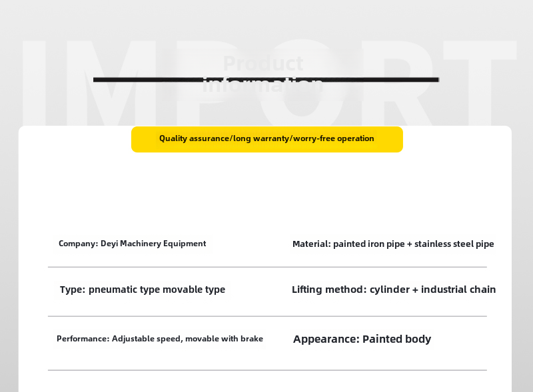Click the divider line below Type row

(267, 316)
